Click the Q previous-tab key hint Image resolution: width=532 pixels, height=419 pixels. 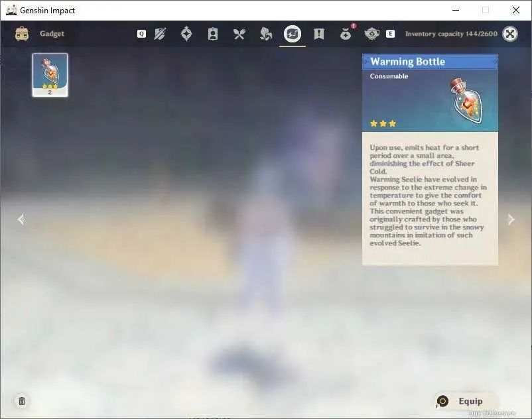[141, 34]
